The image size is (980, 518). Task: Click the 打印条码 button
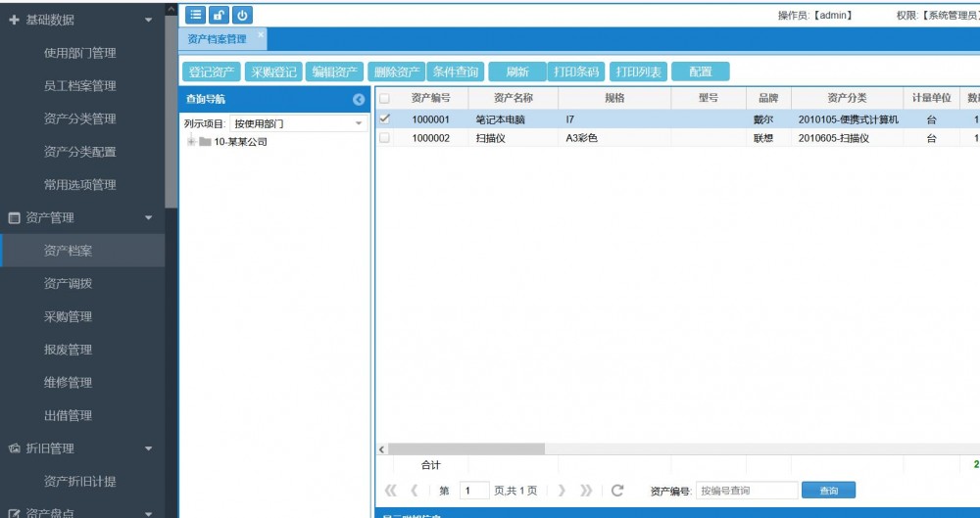[x=576, y=71]
